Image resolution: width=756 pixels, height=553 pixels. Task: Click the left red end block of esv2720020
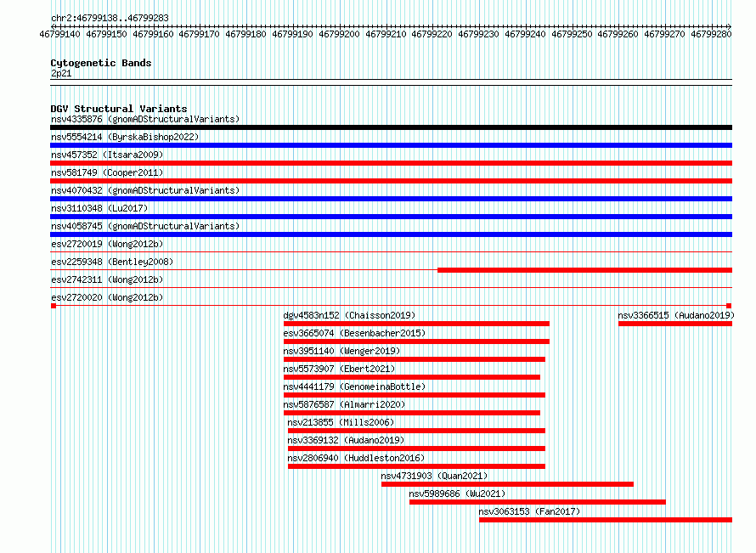pos(54,306)
